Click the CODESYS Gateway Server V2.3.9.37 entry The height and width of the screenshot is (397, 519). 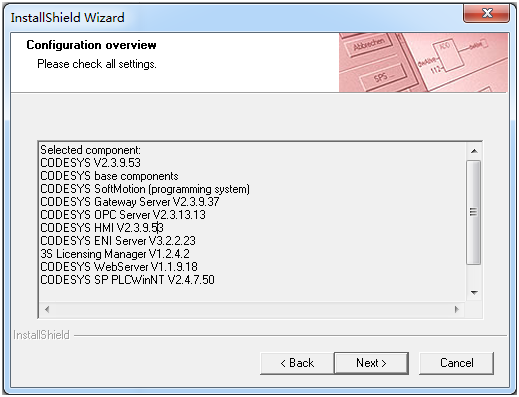pos(130,202)
